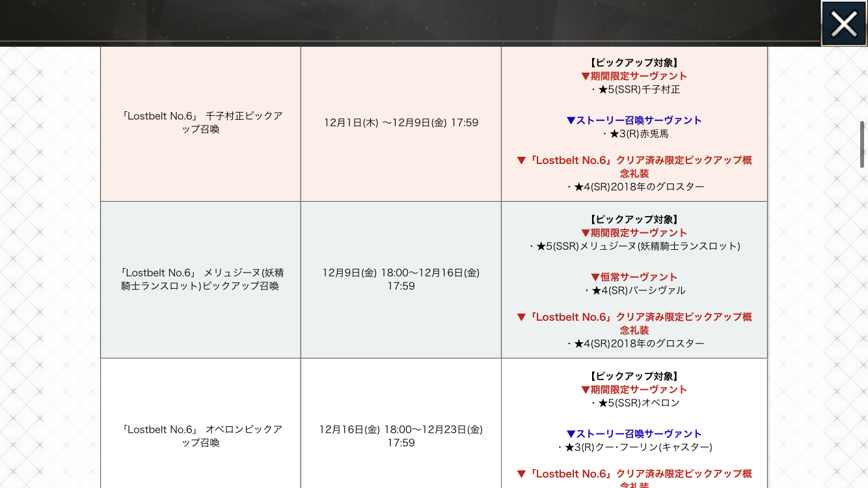
Task: Select the オベロンピックアップ召喚 summon name cell
Action: (202, 436)
